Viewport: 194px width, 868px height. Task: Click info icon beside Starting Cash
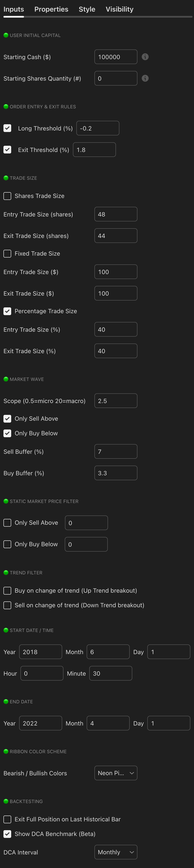pos(145,57)
